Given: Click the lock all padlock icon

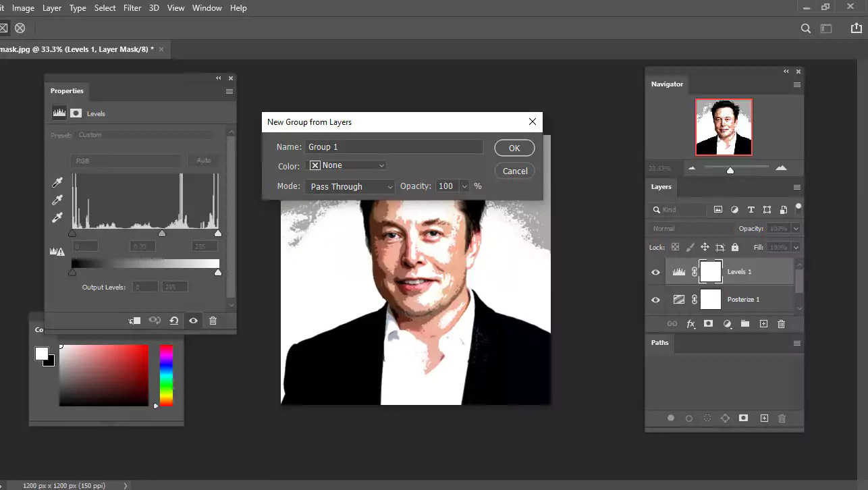Looking at the screenshot, I should pyautogui.click(x=735, y=248).
